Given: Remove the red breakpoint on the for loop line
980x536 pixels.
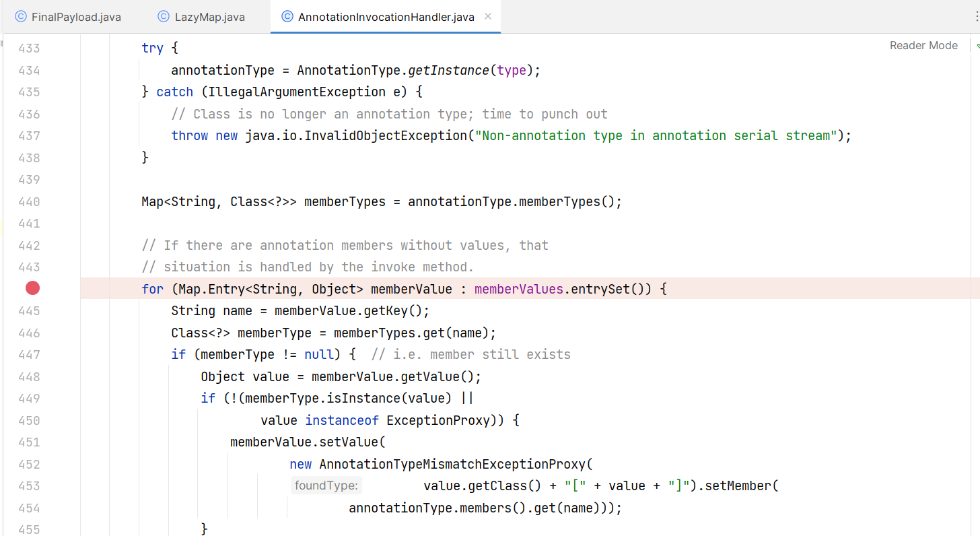Looking at the screenshot, I should [32, 288].
